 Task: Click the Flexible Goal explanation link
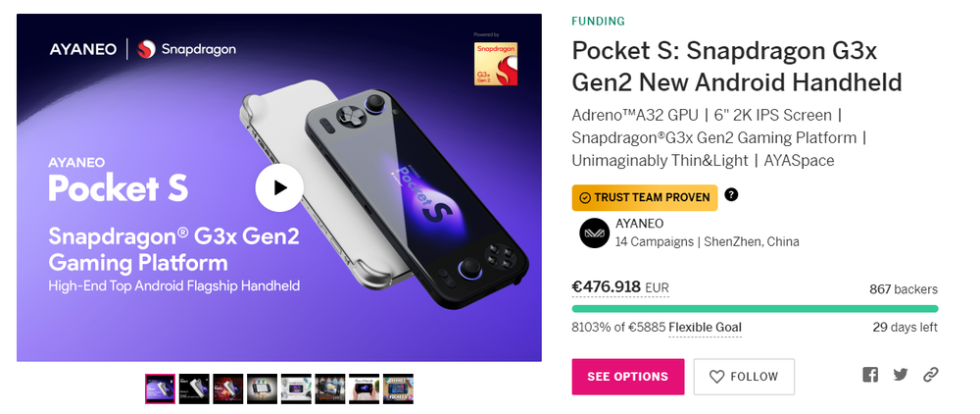(705, 328)
